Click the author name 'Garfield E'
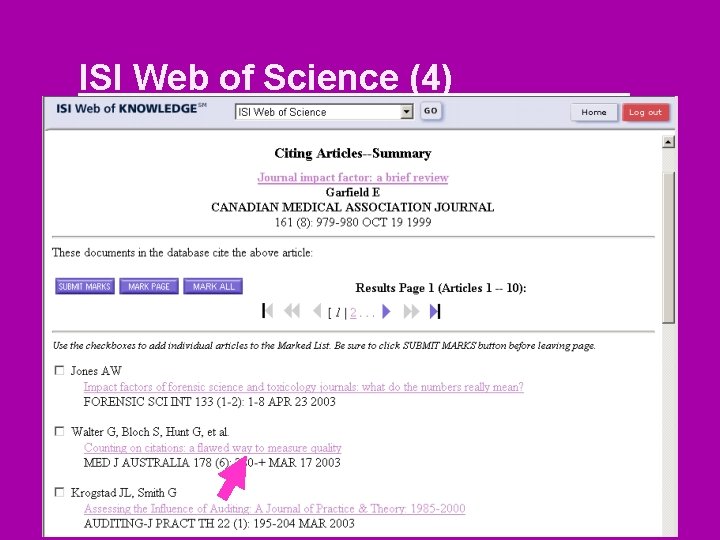Image resolution: width=720 pixels, height=540 pixels. click(353, 192)
